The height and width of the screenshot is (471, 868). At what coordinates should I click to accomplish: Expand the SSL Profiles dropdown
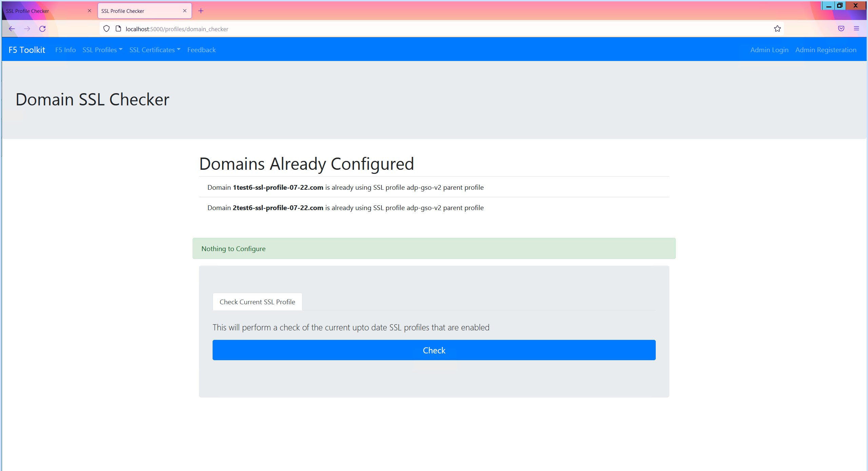[x=102, y=50]
